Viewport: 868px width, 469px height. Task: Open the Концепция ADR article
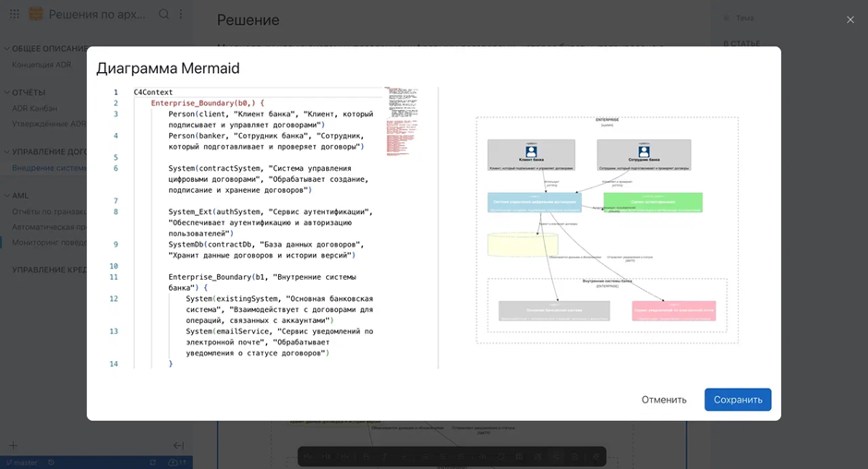[42, 65]
